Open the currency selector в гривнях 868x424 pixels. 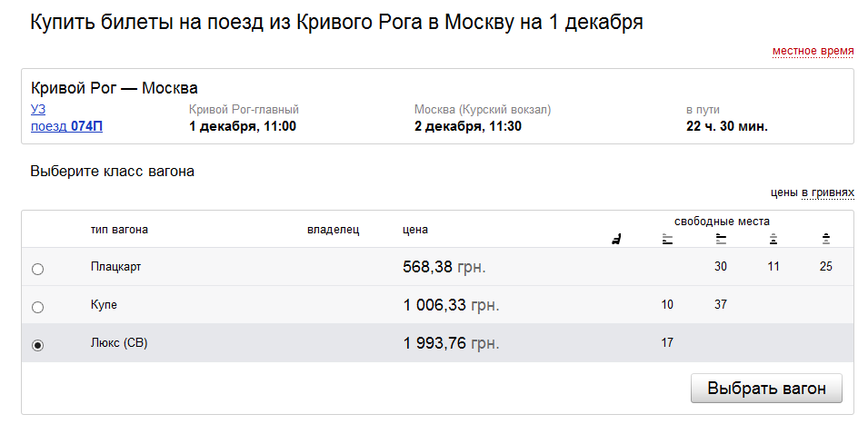click(828, 192)
